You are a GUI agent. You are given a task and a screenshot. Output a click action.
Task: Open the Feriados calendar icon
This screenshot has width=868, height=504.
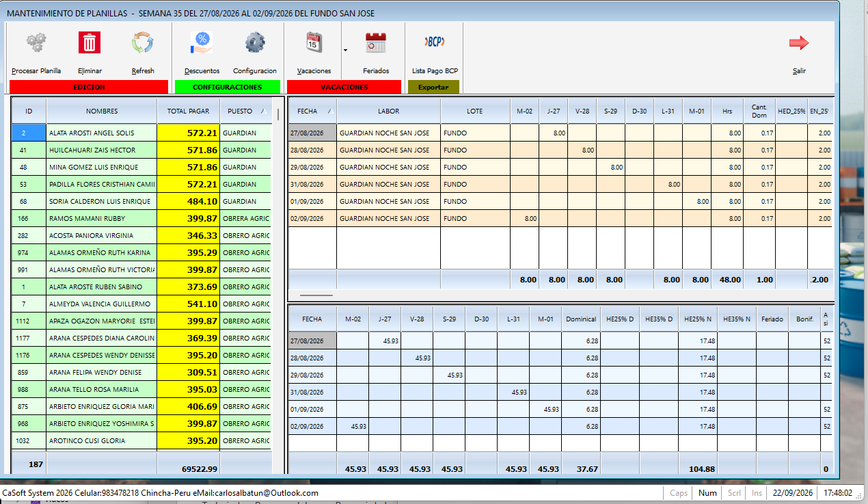376,43
